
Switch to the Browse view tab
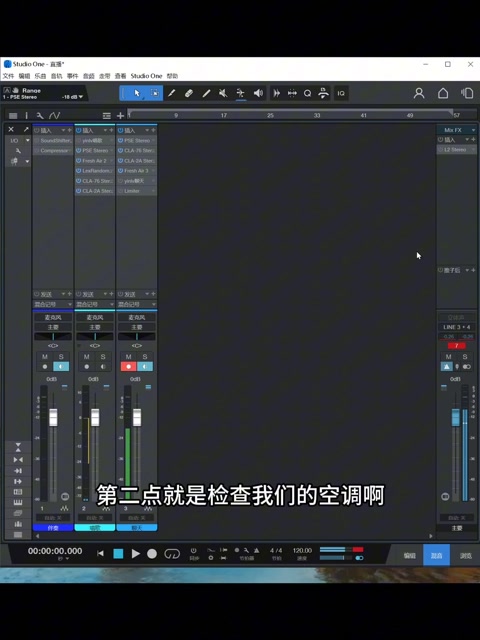(466, 555)
